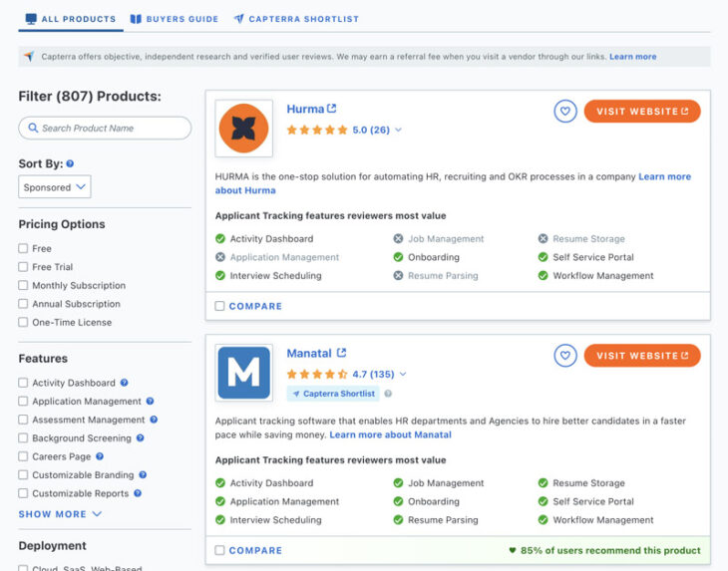Click the Search Product Name field
Image resolution: width=728 pixels, height=571 pixels.
click(105, 128)
